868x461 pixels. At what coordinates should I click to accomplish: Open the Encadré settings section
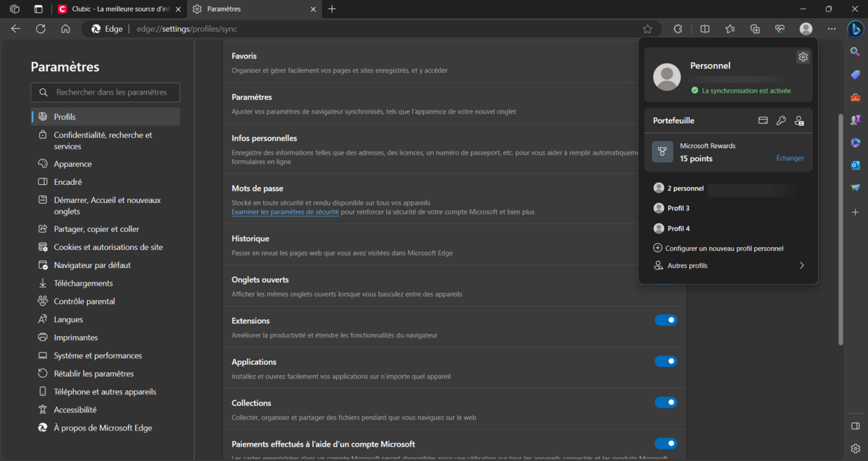pos(106,182)
